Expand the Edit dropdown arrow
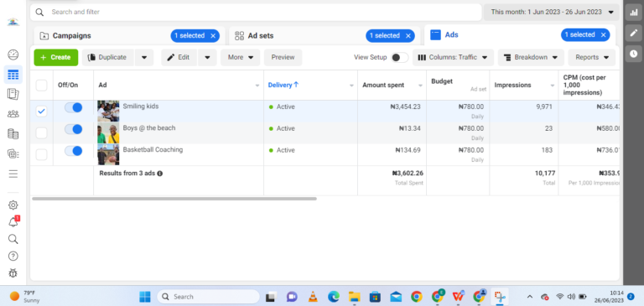 207,58
